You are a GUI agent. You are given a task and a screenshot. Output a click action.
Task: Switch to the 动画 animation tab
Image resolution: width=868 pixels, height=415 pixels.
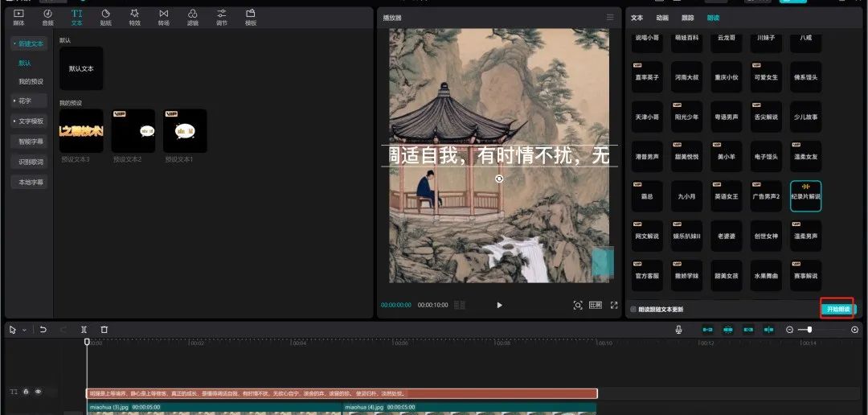point(662,18)
